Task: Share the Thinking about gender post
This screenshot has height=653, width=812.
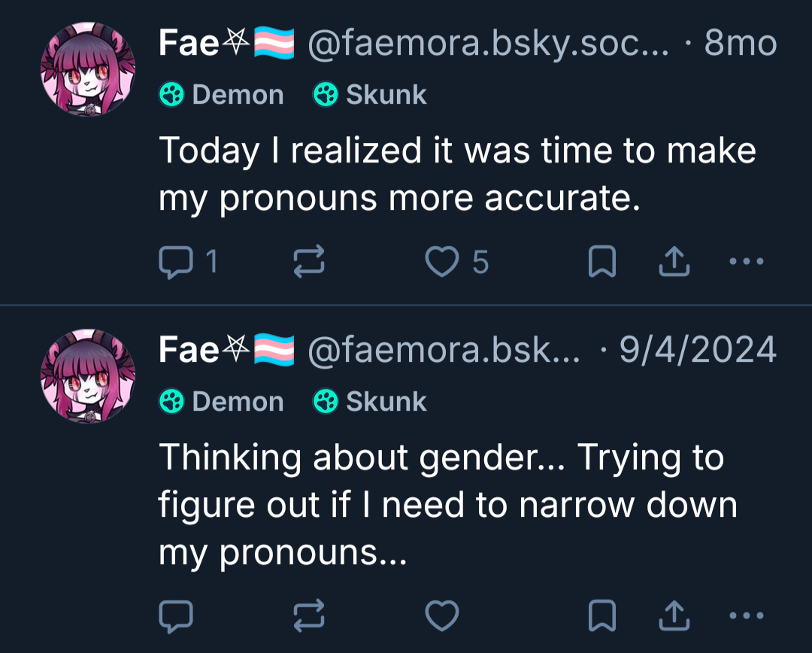Action: (674, 615)
